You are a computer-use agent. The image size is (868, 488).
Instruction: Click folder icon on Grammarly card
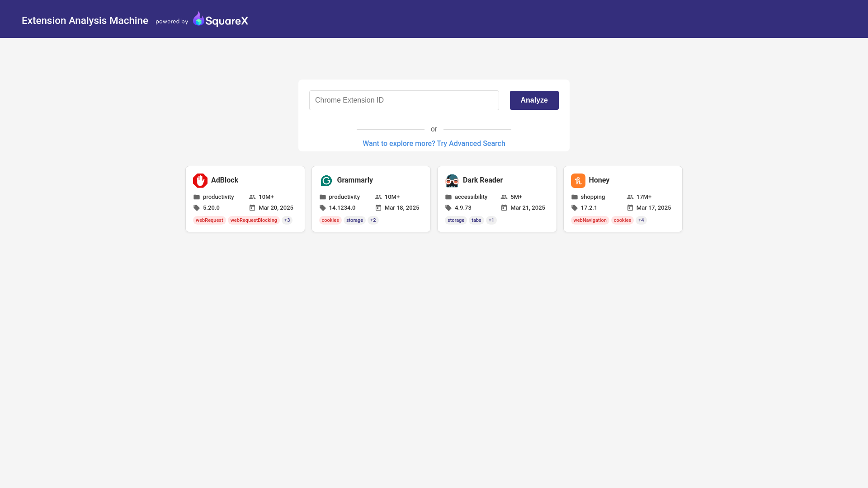tap(323, 197)
